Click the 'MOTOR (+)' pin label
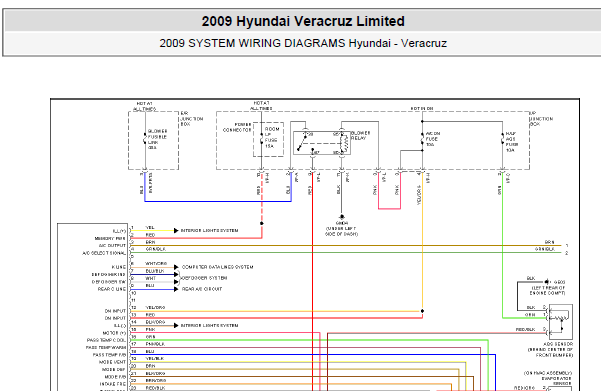 [x=114, y=333]
